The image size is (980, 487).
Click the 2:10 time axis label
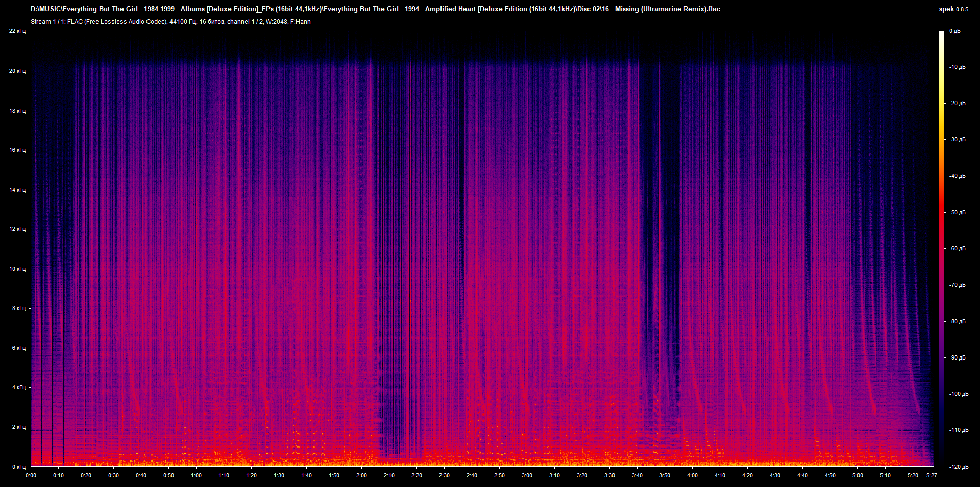coord(389,476)
